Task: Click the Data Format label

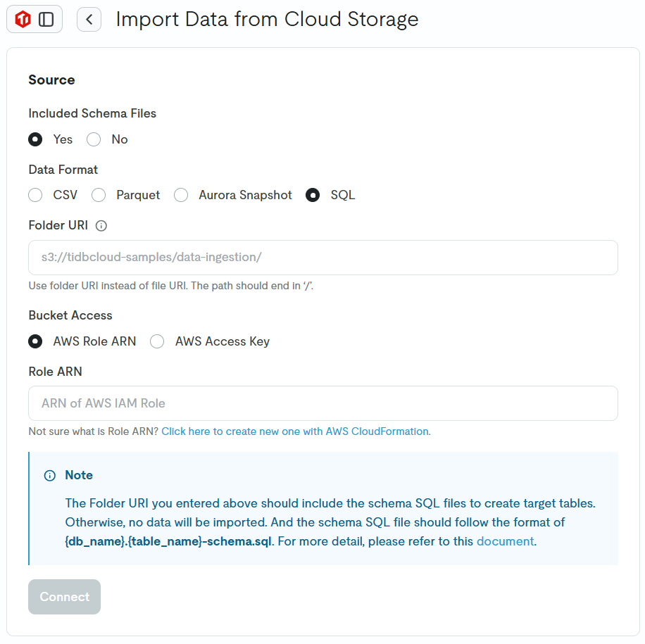Action: click(x=63, y=170)
